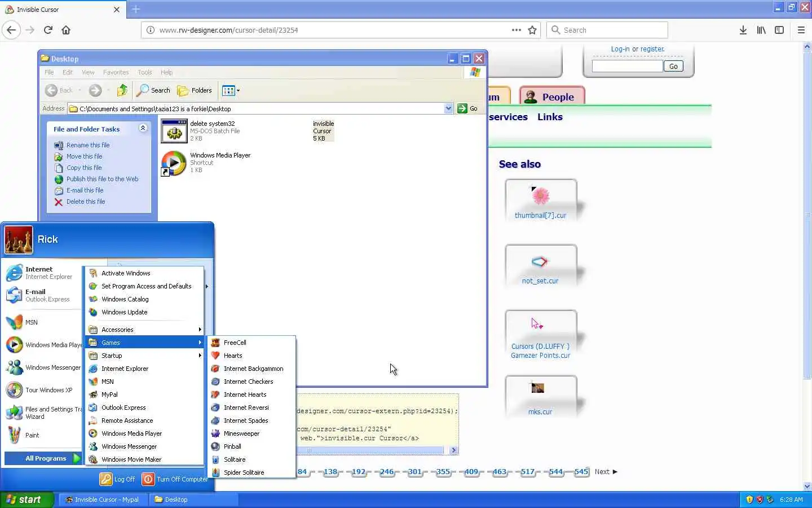This screenshot has height=508, width=812.
Task: Expand the Accessories submenu
Action: (144, 330)
